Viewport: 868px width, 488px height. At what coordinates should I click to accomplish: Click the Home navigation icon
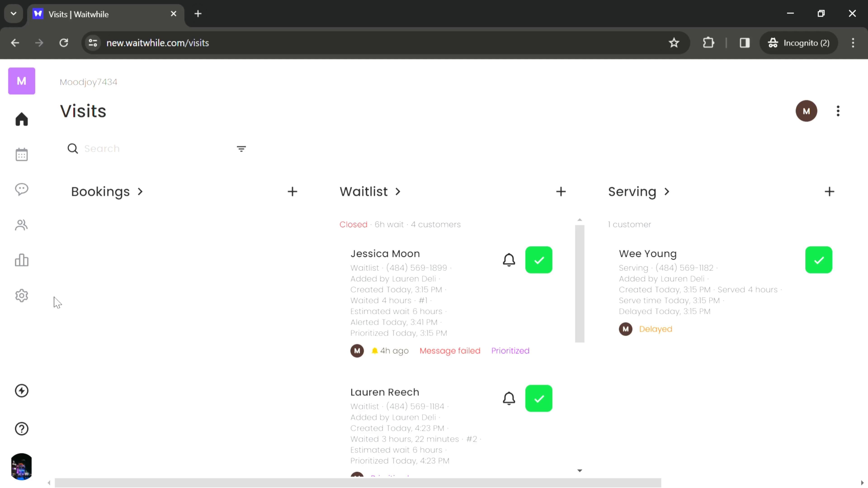pos(21,119)
